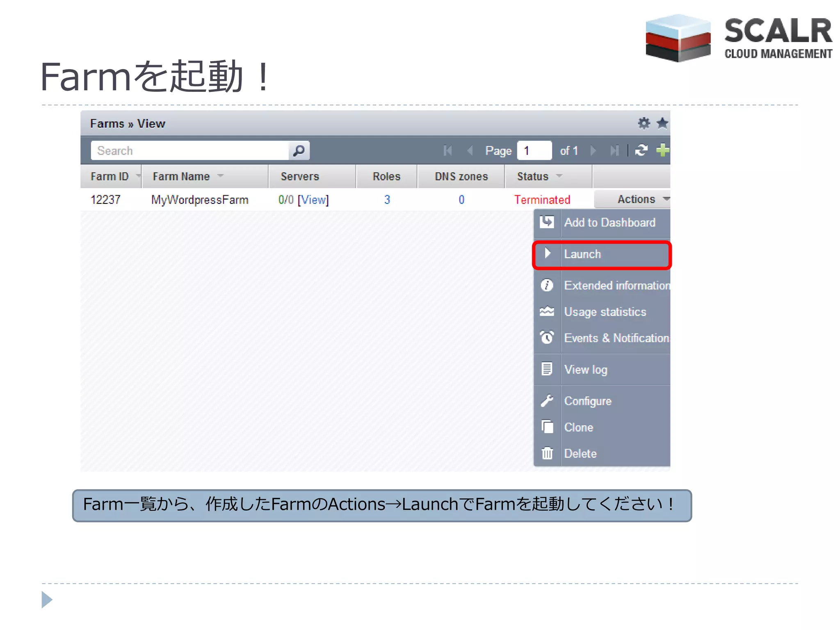The height and width of the screenshot is (630, 840).
Task: Select Add to Dashboard menu item
Action: pos(602,222)
